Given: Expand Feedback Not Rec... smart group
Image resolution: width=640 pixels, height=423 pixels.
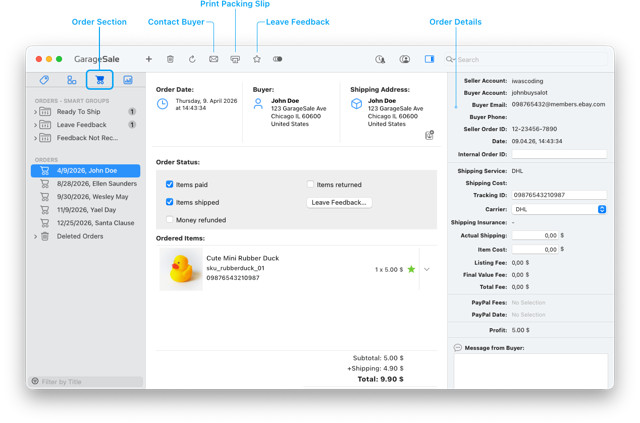Looking at the screenshot, I should [36, 138].
